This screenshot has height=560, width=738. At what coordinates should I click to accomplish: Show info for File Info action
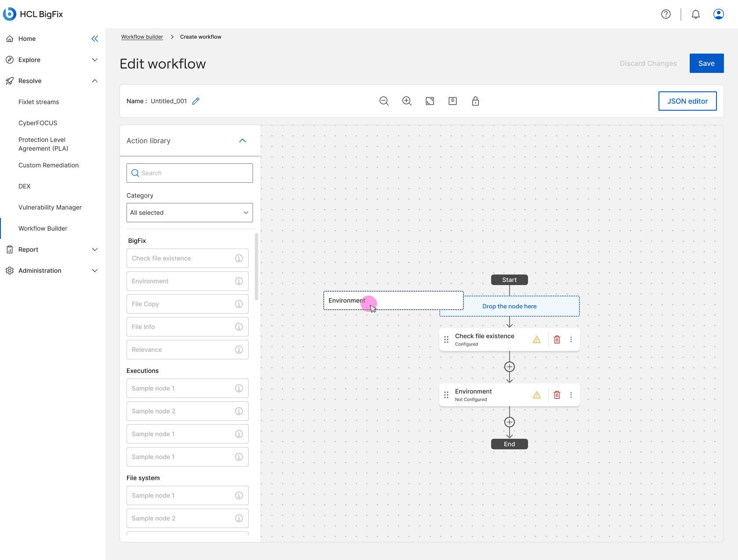(x=239, y=327)
